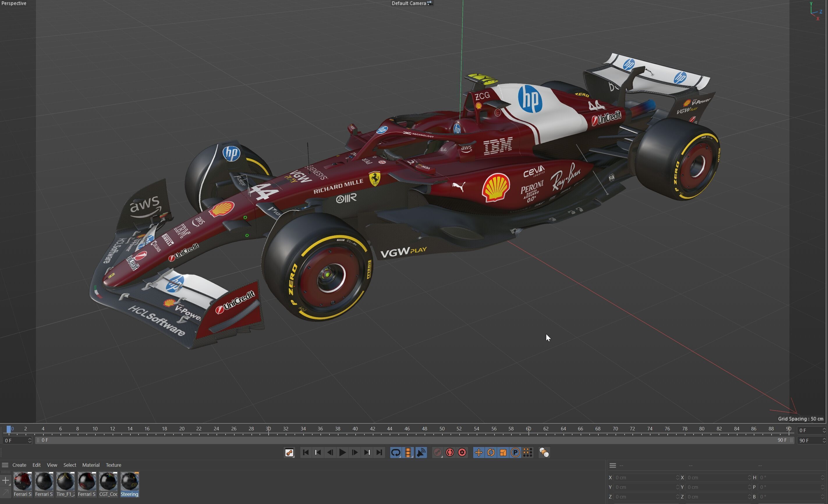The image size is (828, 504).
Task: Step back one frame
Action: tap(330, 452)
